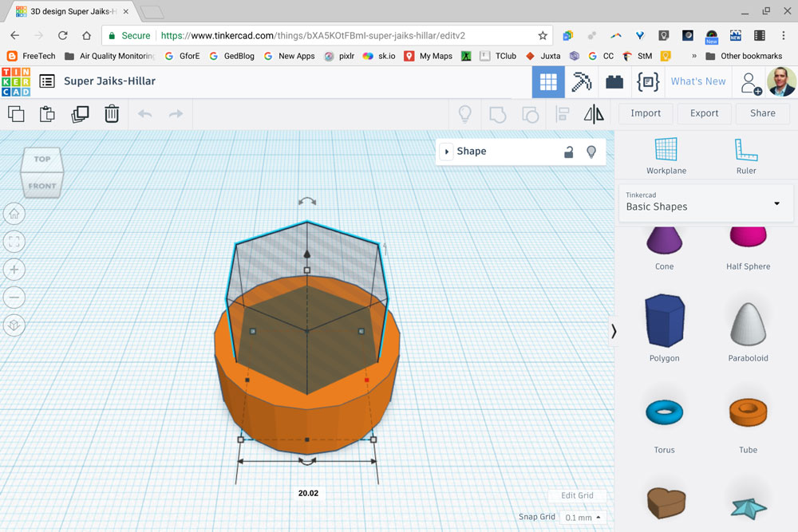Switch to Blocks mode pickaxe icon

(x=582, y=82)
